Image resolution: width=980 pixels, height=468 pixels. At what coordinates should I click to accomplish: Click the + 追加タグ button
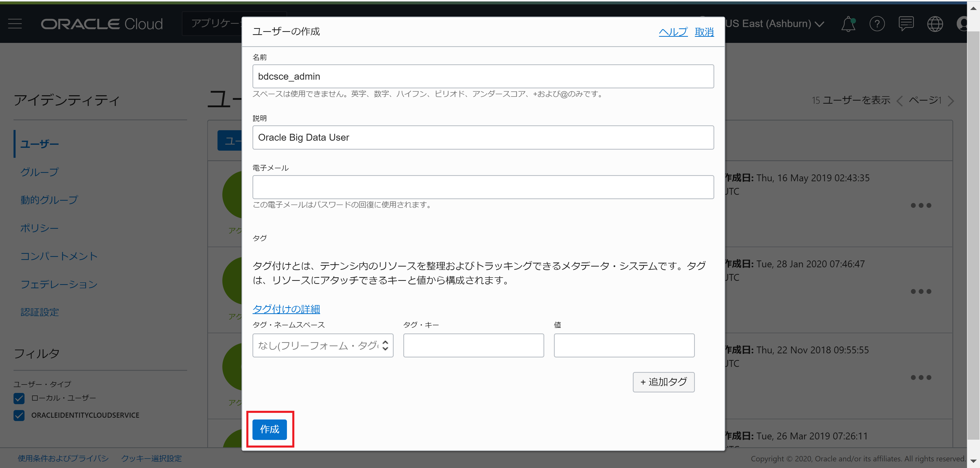coord(663,382)
